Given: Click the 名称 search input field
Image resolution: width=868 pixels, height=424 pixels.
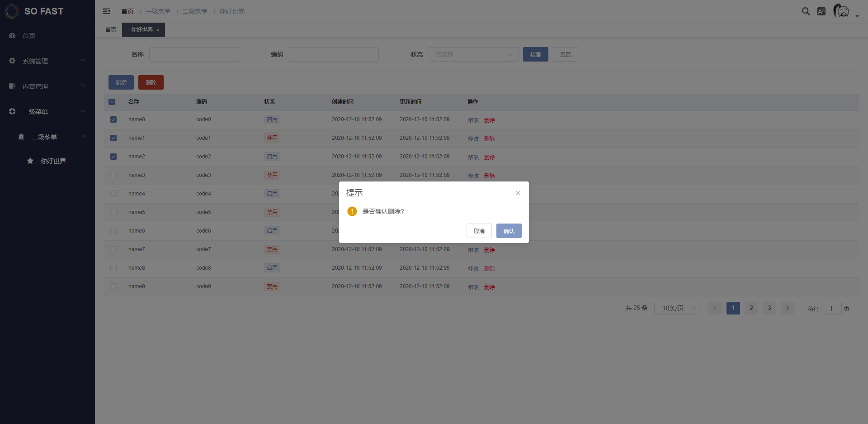Looking at the screenshot, I should click(x=194, y=54).
